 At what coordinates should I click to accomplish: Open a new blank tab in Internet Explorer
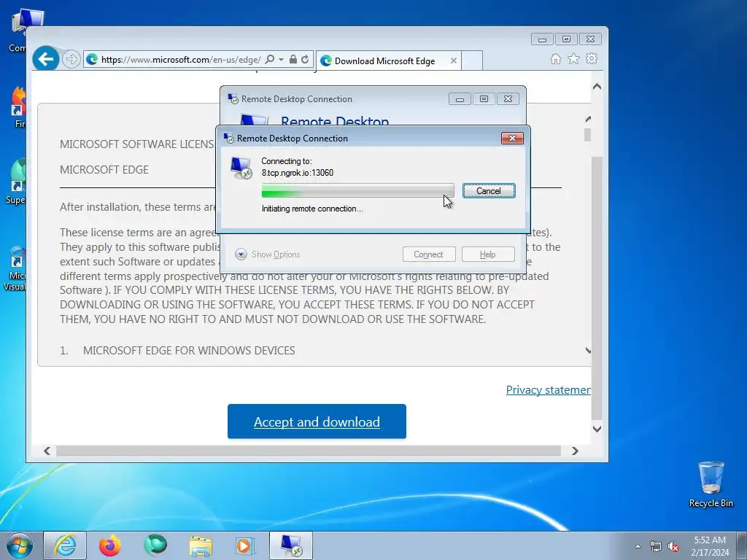click(472, 61)
